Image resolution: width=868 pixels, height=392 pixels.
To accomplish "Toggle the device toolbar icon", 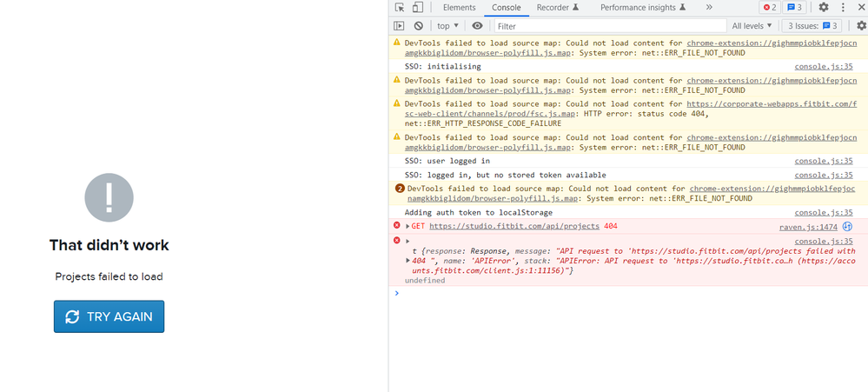I will 417,7.
